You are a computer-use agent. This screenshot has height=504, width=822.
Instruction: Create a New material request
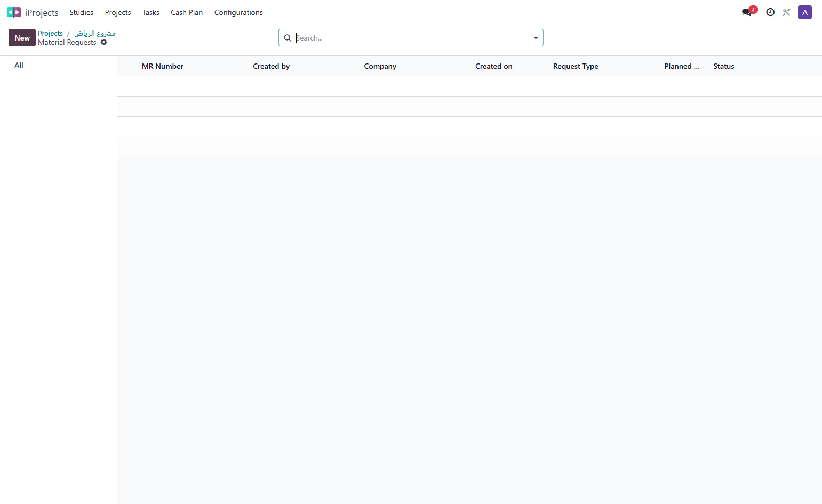pyautogui.click(x=22, y=38)
